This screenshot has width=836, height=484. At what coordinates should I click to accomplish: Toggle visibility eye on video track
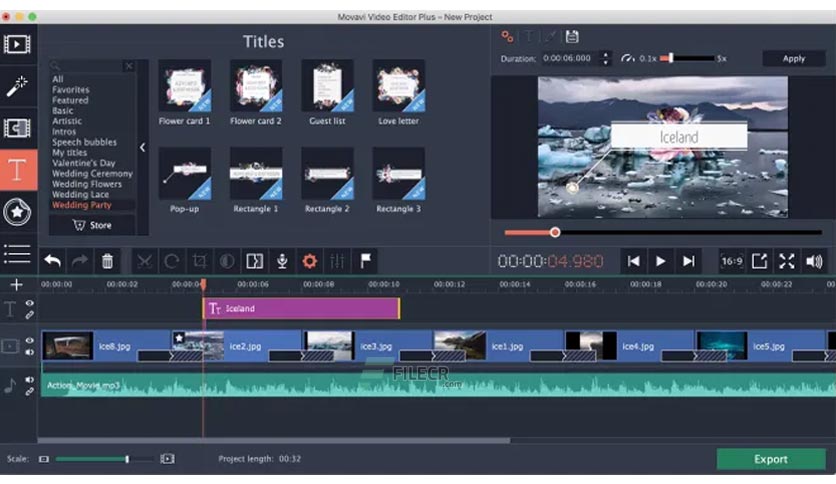tap(30, 340)
